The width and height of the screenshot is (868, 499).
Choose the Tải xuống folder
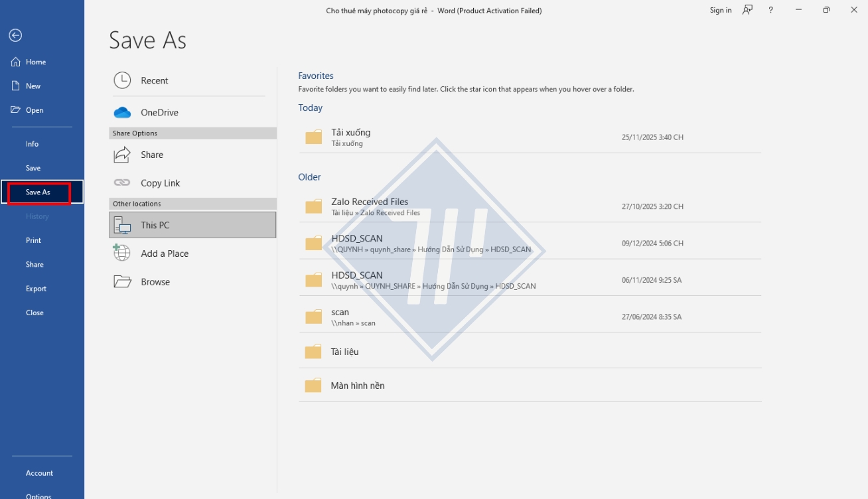pyautogui.click(x=351, y=137)
